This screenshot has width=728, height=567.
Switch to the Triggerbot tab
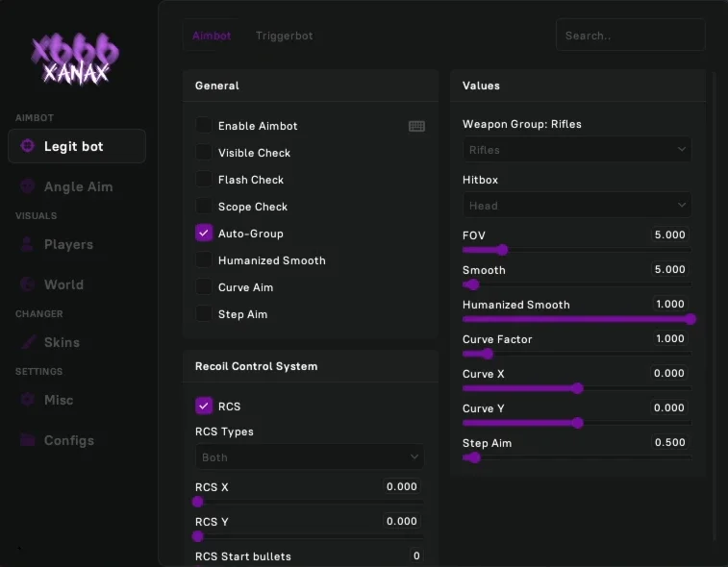tap(284, 36)
